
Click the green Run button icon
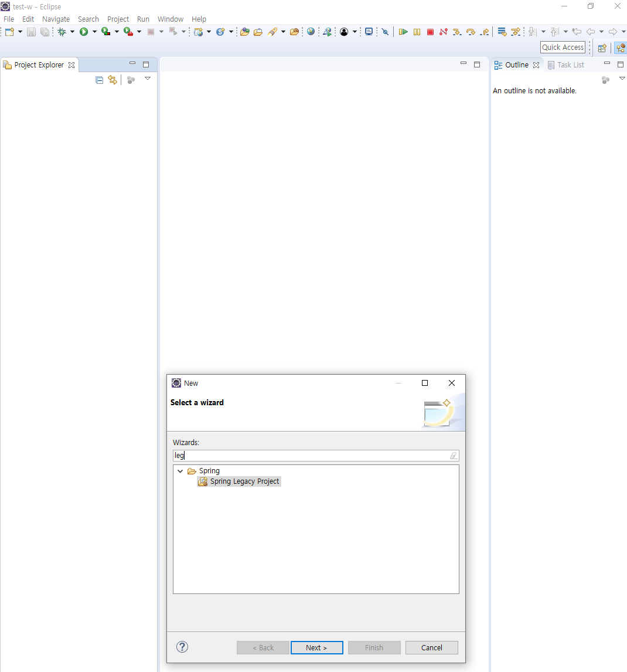pyautogui.click(x=84, y=32)
